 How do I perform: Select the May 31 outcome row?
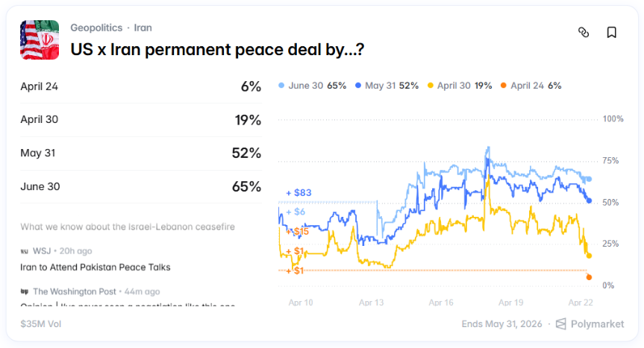[140, 154]
